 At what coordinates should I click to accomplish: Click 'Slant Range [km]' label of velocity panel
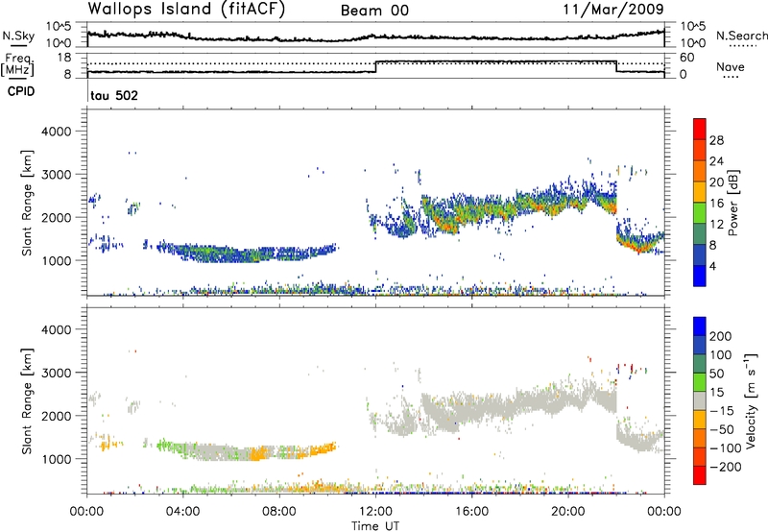tap(27, 401)
